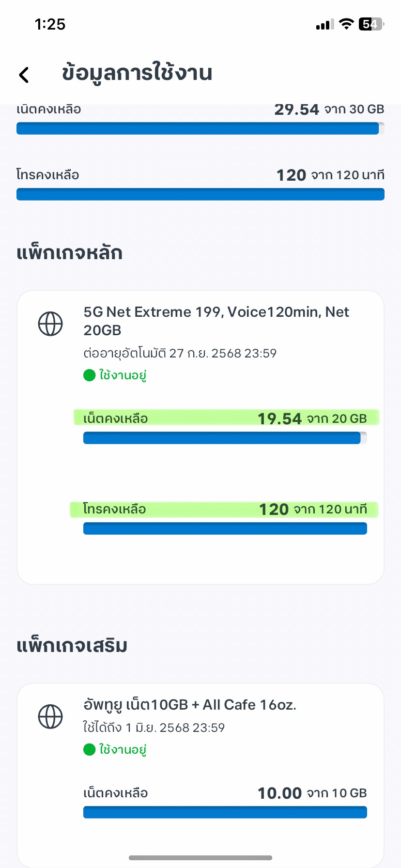Tap the แพ็กเกจเสริม section heading
This screenshot has width=401, height=868.
72,646
